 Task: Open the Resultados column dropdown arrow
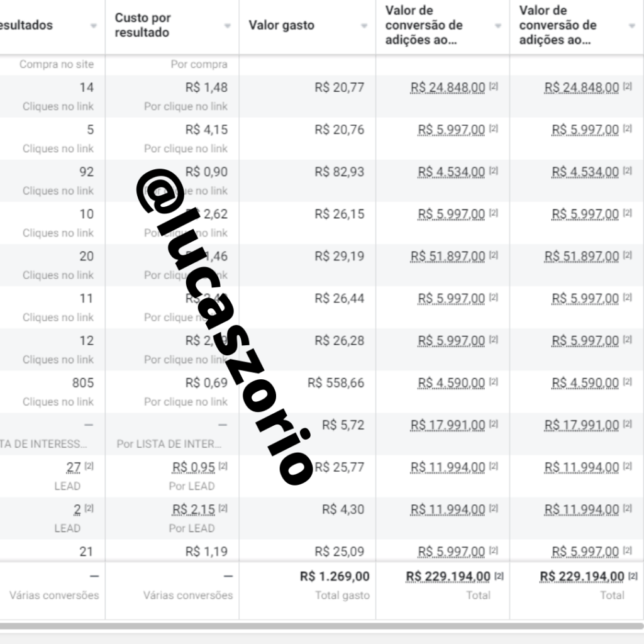(94, 26)
